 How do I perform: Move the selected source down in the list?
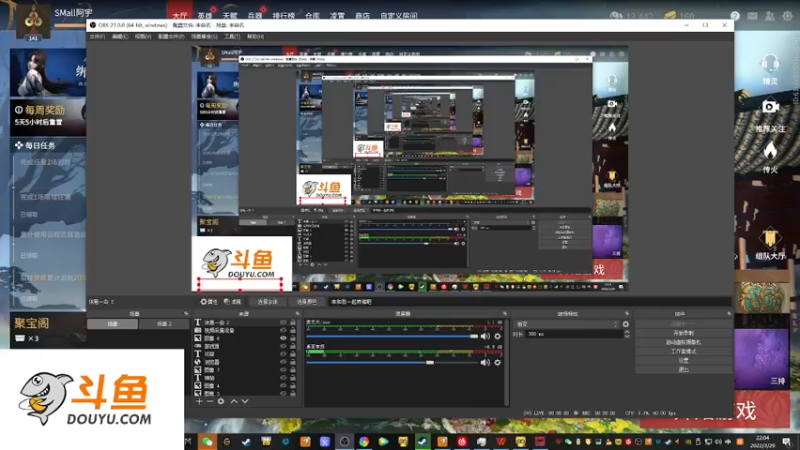coord(245,402)
